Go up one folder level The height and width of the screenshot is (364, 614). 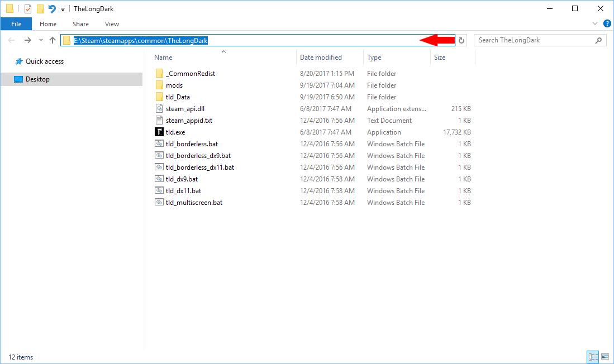coord(53,40)
